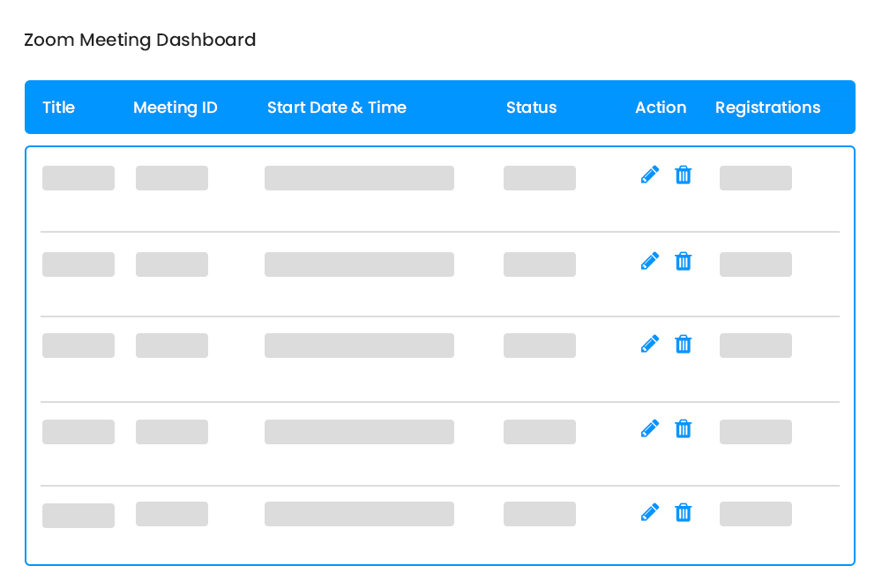
Task: Click the Registrations column header
Action: pos(767,107)
